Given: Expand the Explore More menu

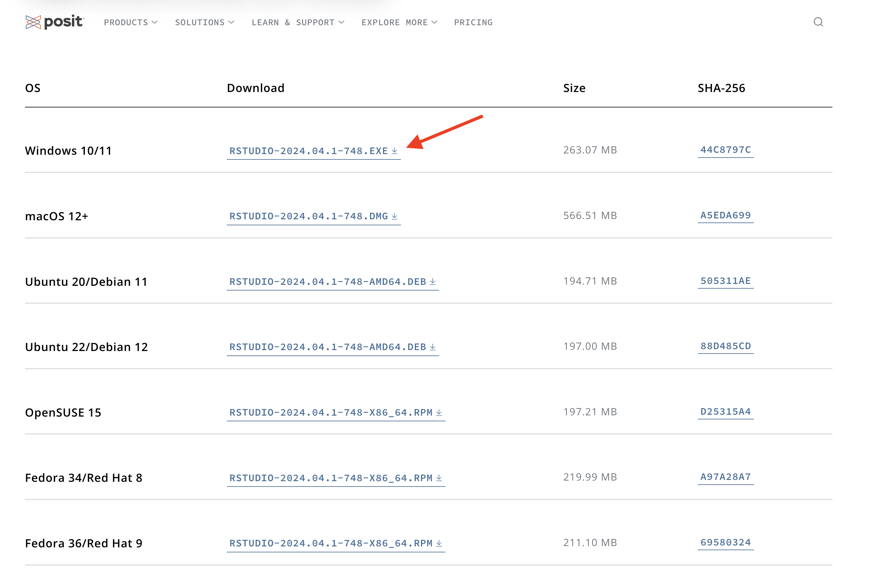Looking at the screenshot, I should click(399, 22).
